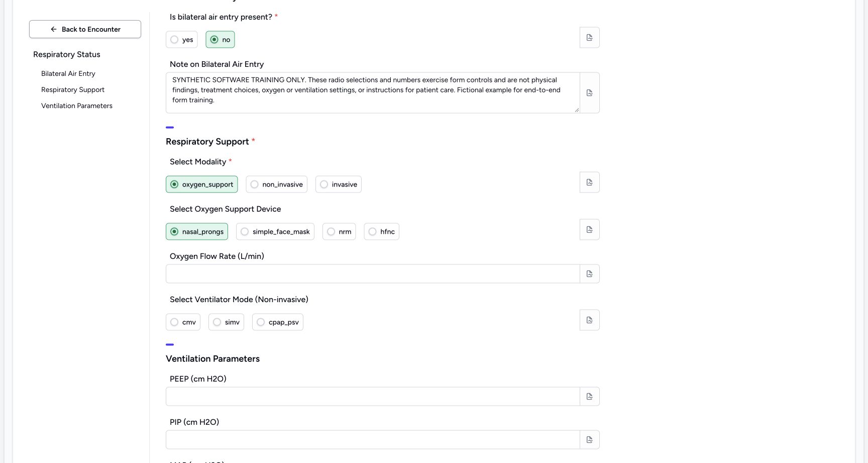Pick cpap_psv ventilator mode
The width and height of the screenshot is (868, 463).
click(278, 322)
